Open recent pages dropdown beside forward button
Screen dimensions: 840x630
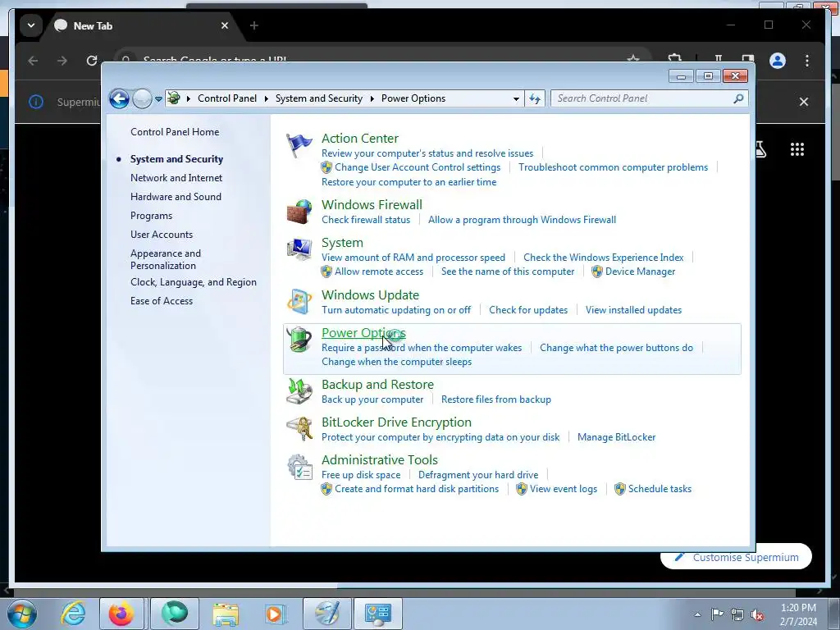(x=158, y=98)
